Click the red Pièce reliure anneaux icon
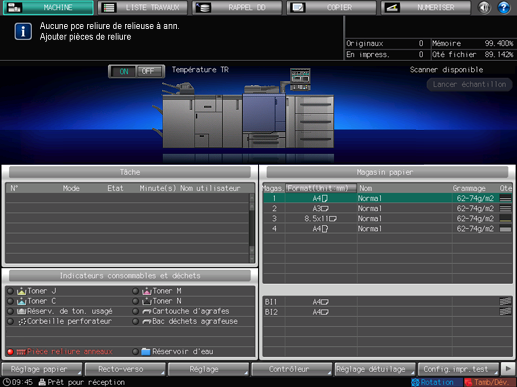Screen dimensions: 517x387 [21, 352]
